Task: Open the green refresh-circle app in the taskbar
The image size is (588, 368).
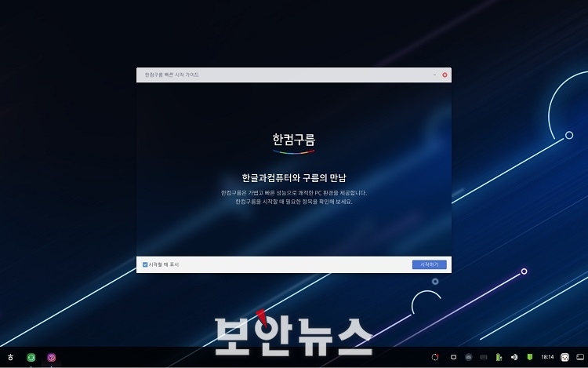Action: [31, 358]
